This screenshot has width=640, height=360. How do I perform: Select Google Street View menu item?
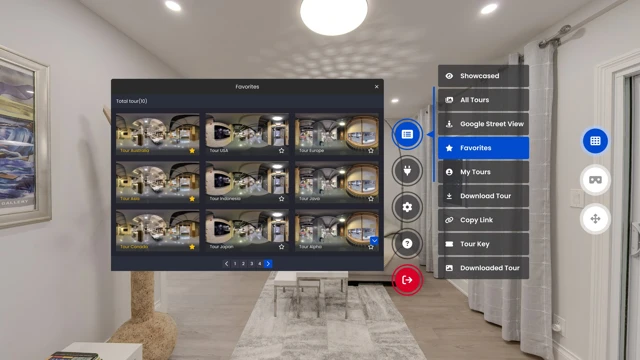[x=483, y=124]
